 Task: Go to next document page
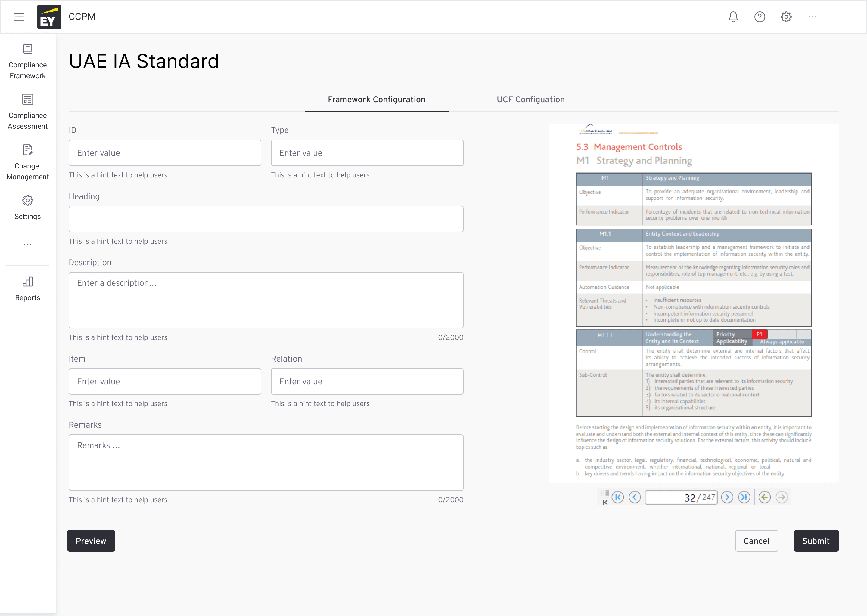tap(727, 497)
